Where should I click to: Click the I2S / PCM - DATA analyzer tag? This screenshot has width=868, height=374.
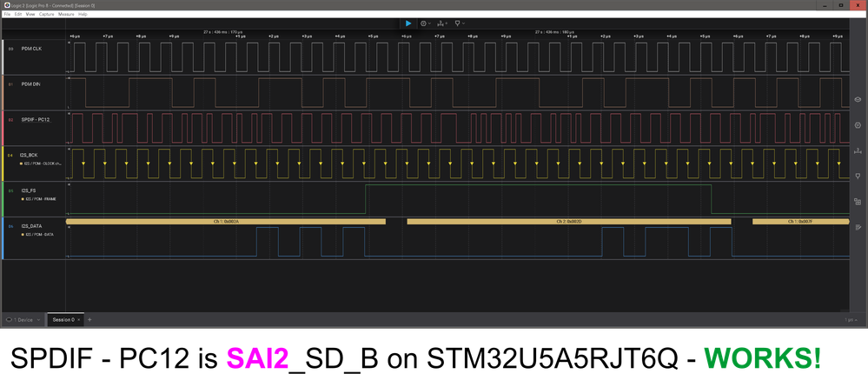tap(37, 234)
